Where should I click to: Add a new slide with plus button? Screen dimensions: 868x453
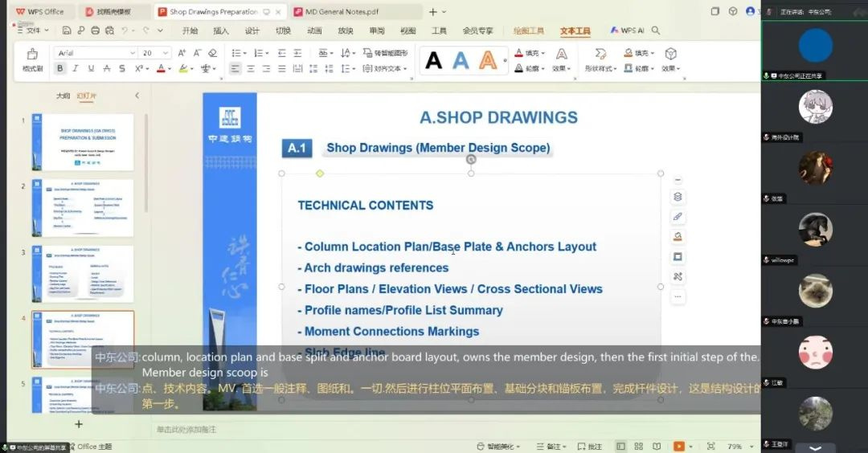pos(79,424)
